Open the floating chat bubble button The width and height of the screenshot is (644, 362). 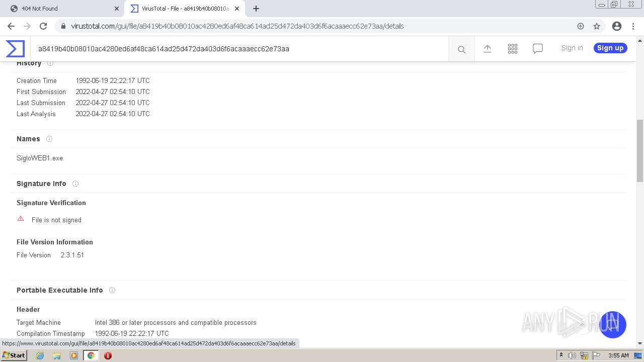(x=612, y=324)
